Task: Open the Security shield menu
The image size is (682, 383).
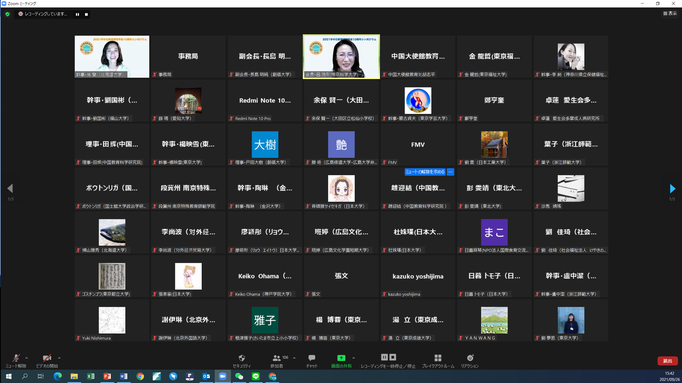Action: tap(242, 360)
